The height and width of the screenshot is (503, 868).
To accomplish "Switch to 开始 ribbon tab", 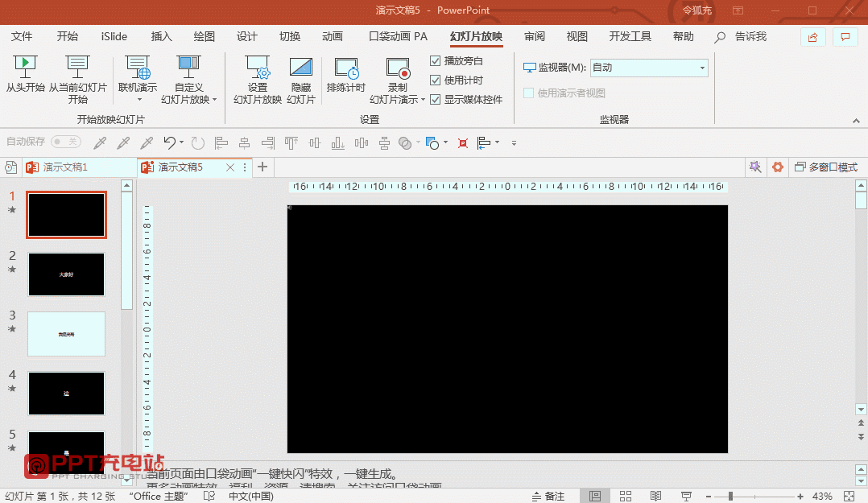I will [68, 36].
